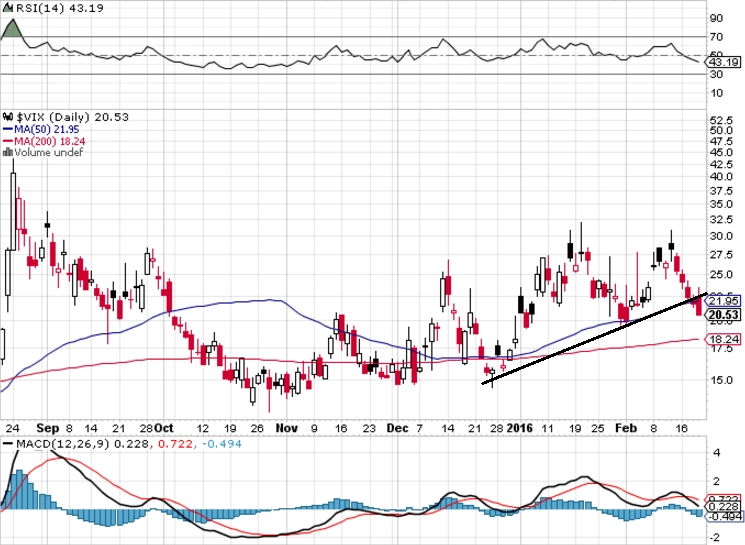Image resolution: width=745 pixels, height=545 pixels.
Task: Click the green overbought RSI peak area
Action: [x=12, y=30]
